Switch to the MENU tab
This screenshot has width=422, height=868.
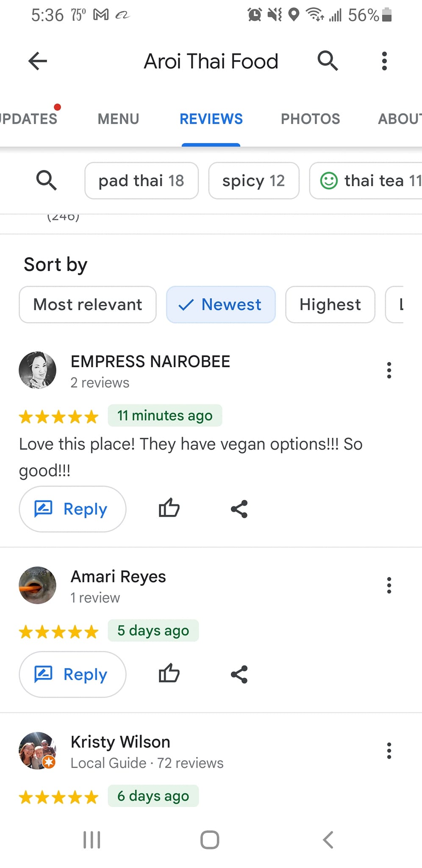[118, 119]
